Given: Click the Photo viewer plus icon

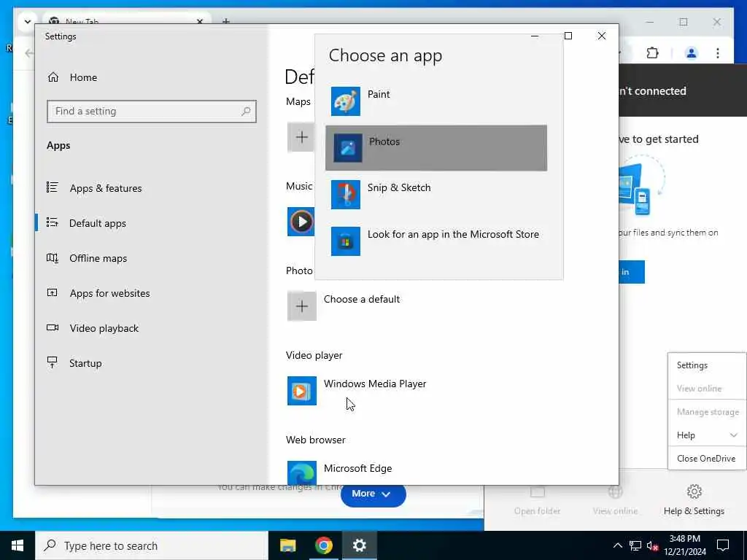Looking at the screenshot, I should (301, 306).
